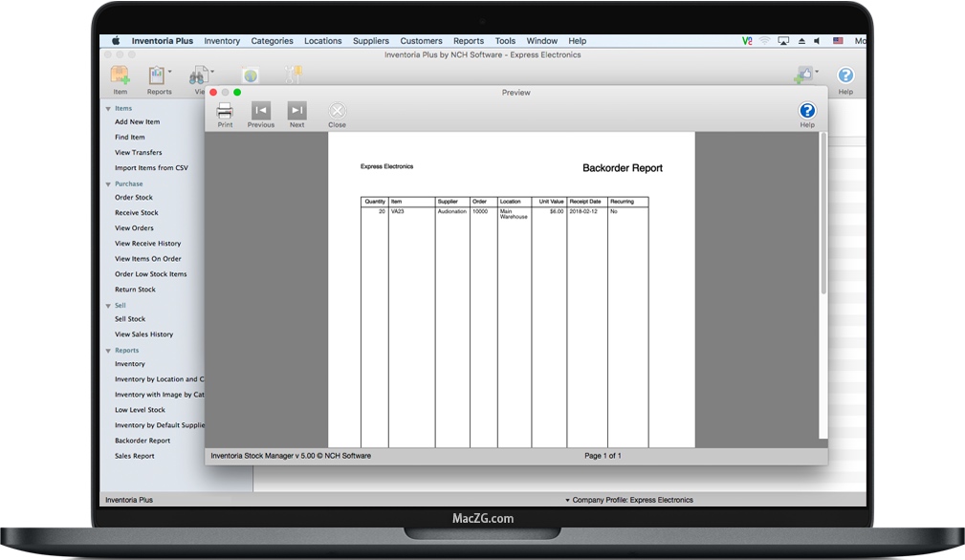Click View Sales History link
The width and height of the screenshot is (965, 560).
click(x=144, y=334)
